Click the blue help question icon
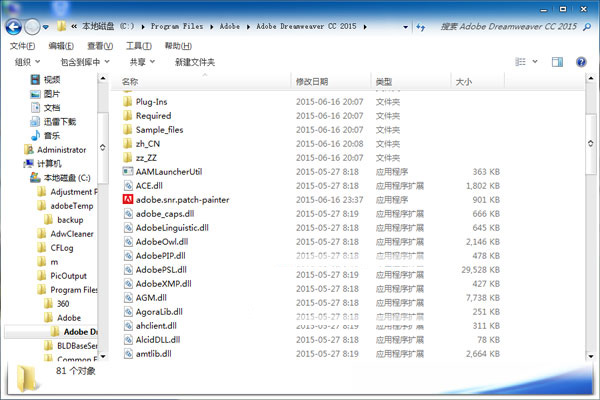600x400 pixels. point(581,62)
